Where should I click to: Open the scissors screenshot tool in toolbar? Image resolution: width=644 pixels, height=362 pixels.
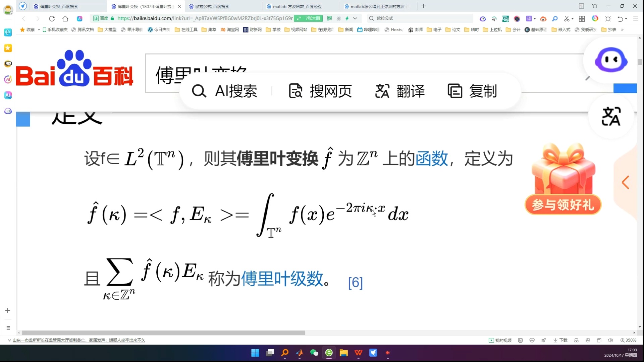[x=567, y=18]
